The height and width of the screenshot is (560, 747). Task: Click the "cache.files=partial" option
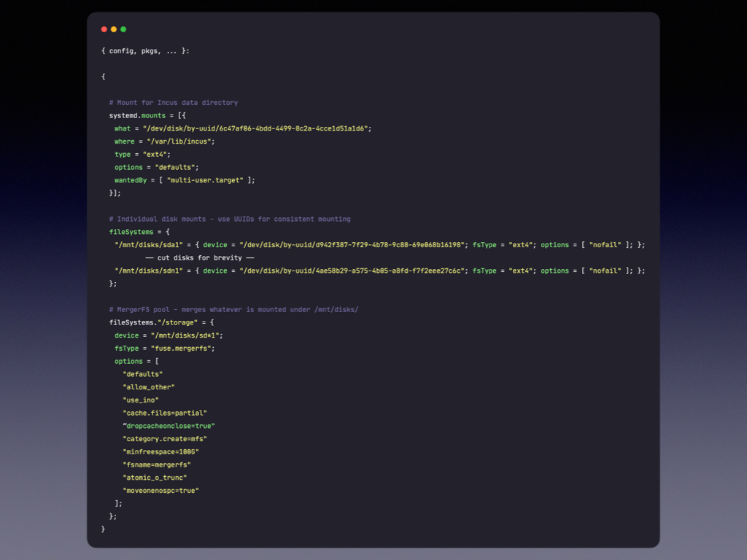[165, 413]
